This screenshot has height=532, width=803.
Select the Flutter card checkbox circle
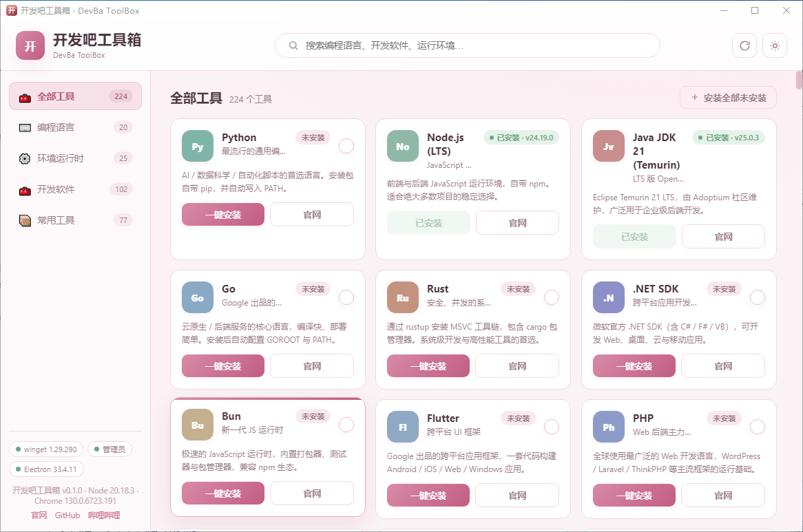[552, 427]
